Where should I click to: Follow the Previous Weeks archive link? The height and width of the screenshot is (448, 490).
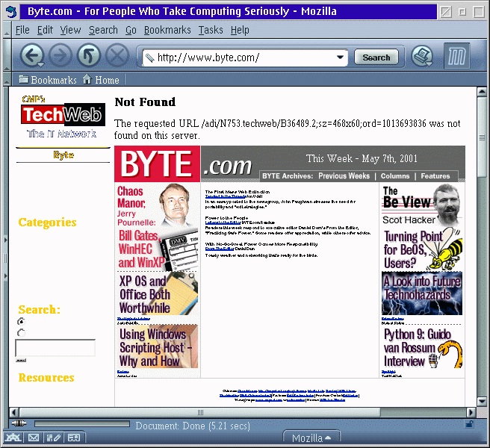[344, 176]
